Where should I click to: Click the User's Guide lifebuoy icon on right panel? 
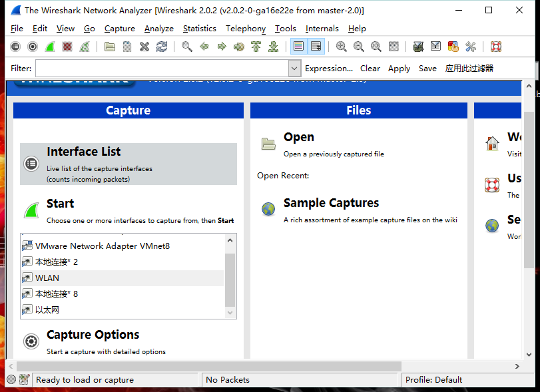pos(492,185)
